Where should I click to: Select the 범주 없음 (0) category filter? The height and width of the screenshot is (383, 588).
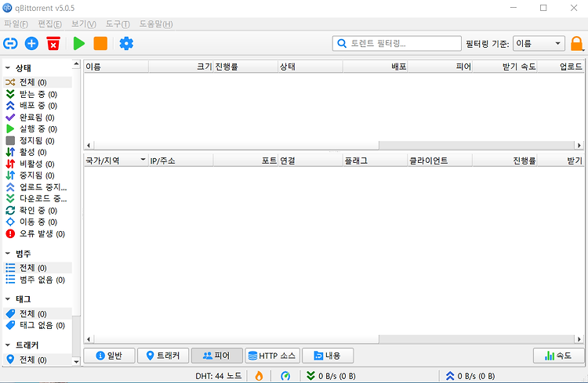(x=38, y=280)
